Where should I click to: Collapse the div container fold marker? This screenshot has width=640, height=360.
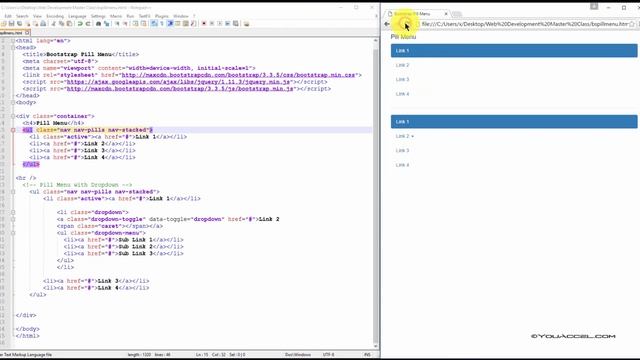click(x=13, y=116)
